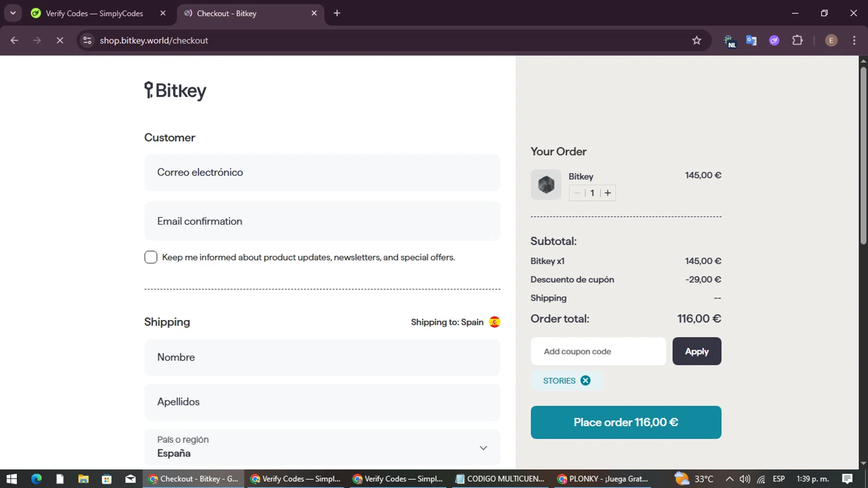Open the purple extension icon

click(774, 41)
